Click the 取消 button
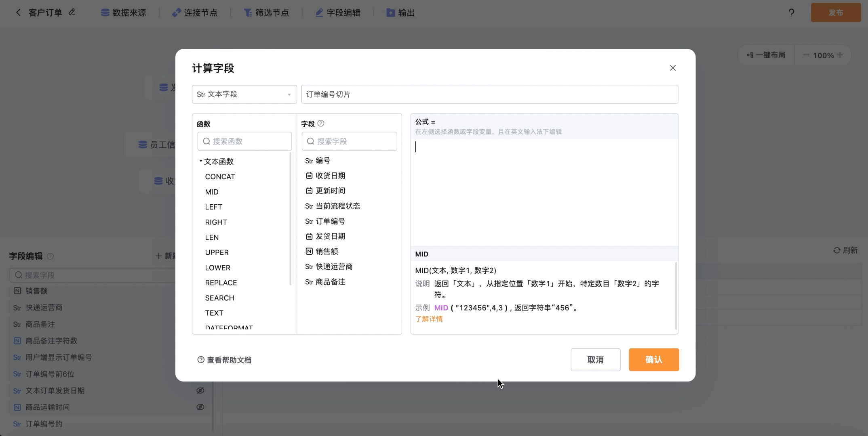Image resolution: width=868 pixels, height=436 pixels. (595, 360)
